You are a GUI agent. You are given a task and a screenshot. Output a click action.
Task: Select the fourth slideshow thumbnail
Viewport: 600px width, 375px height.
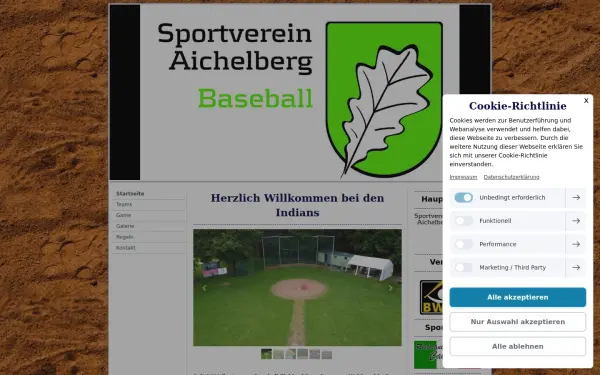(x=303, y=354)
